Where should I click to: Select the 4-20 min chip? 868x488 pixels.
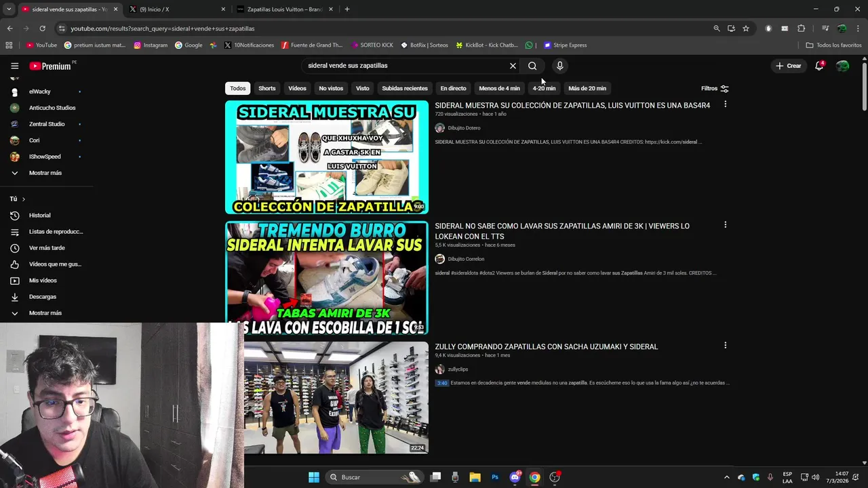544,89
